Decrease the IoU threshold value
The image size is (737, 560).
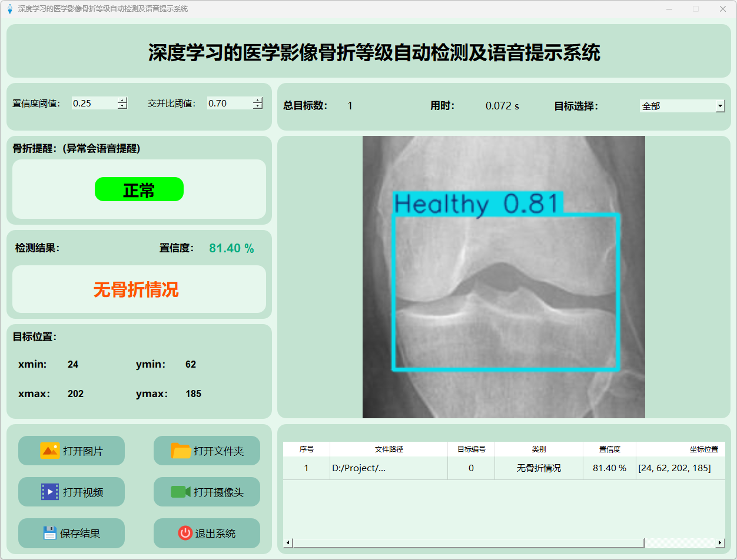coord(258,106)
